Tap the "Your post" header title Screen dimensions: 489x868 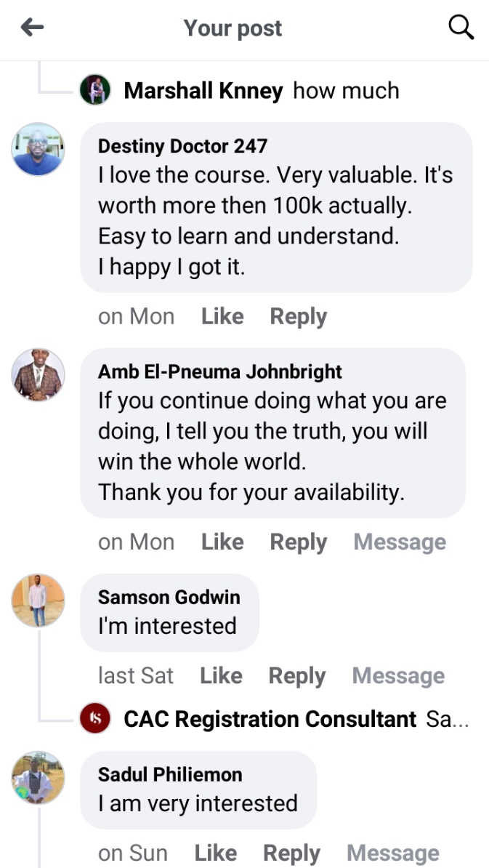click(x=233, y=28)
